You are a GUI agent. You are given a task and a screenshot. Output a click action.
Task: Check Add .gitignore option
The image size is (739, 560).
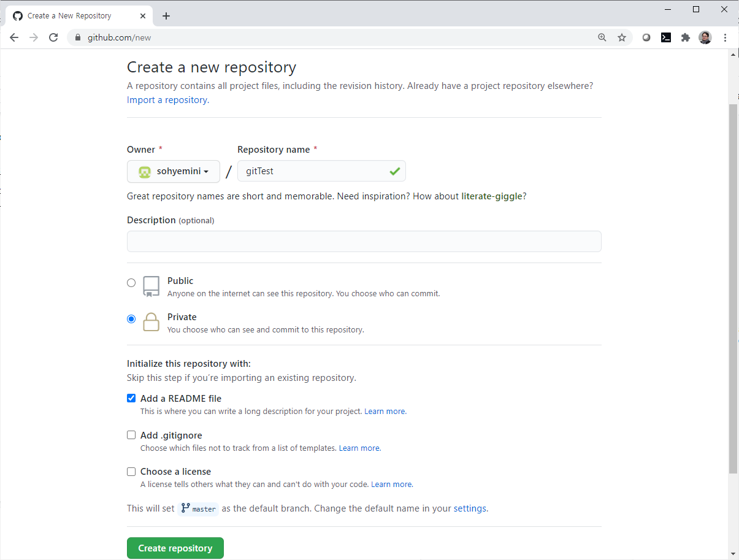(x=131, y=435)
